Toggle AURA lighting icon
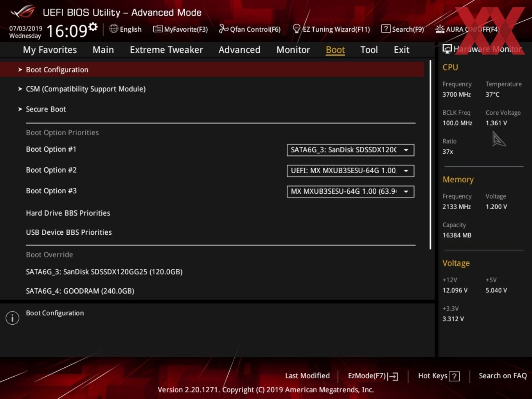This screenshot has height=399, width=532. tap(440, 29)
